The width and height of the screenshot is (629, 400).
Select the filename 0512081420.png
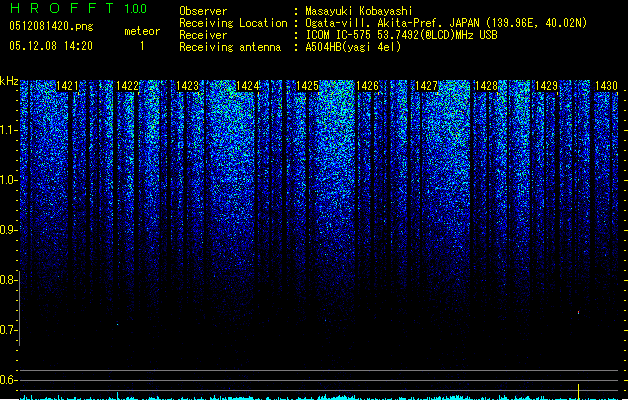[51, 26]
